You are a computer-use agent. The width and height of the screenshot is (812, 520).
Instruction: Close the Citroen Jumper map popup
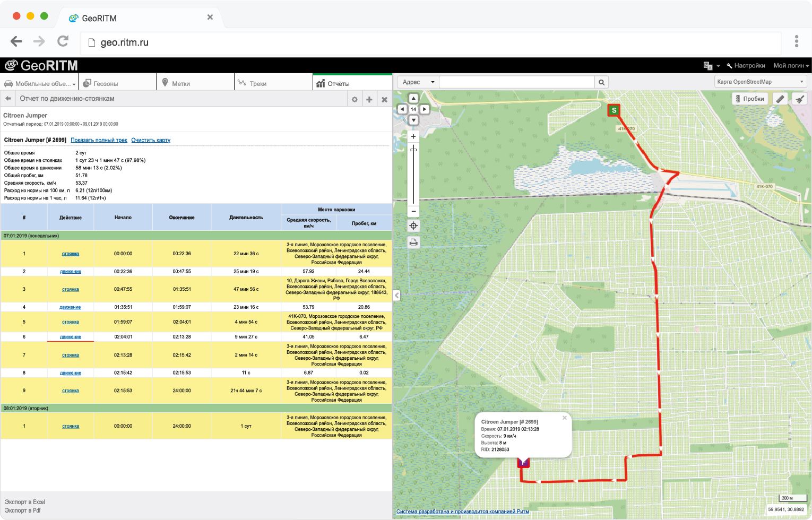pos(565,418)
